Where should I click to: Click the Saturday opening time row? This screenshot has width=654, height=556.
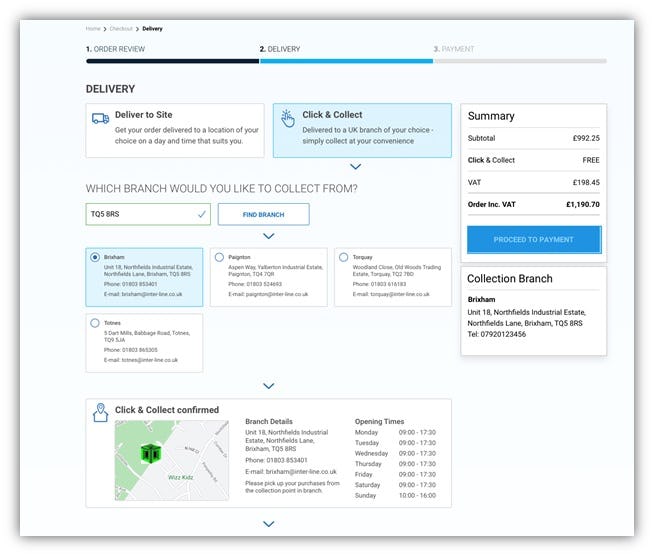tap(395, 485)
